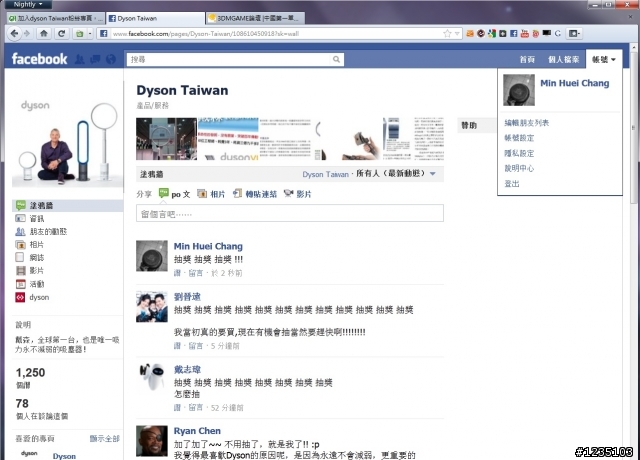The width and height of the screenshot is (640, 460).
Task: Click 劉晉遠 post author name
Action: 187,297
